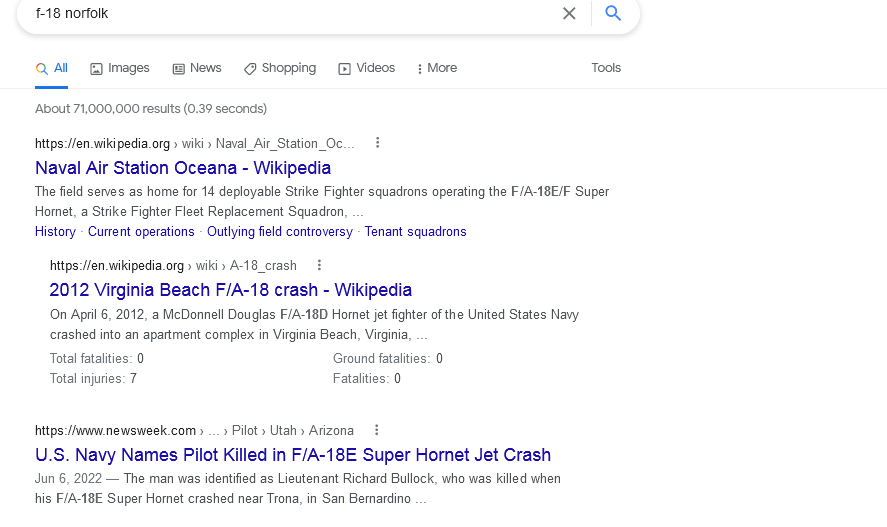The image size is (887, 527).
Task: Open the Tools filter options
Action: [606, 68]
